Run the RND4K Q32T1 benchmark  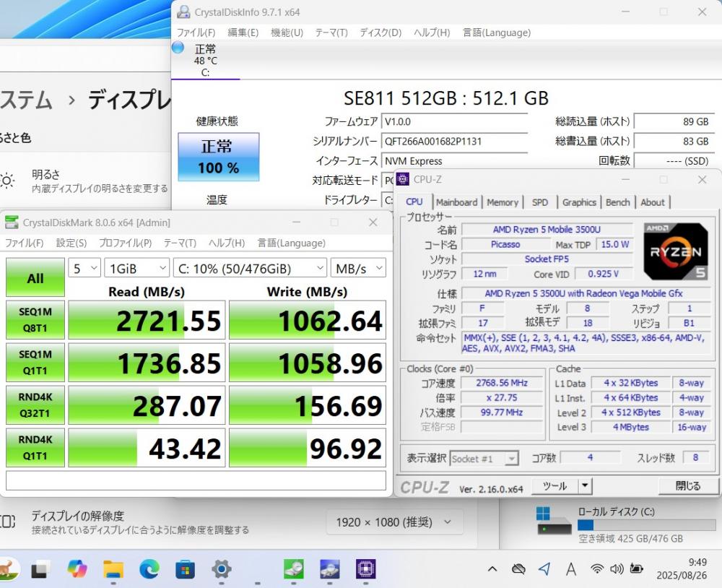click(35, 405)
